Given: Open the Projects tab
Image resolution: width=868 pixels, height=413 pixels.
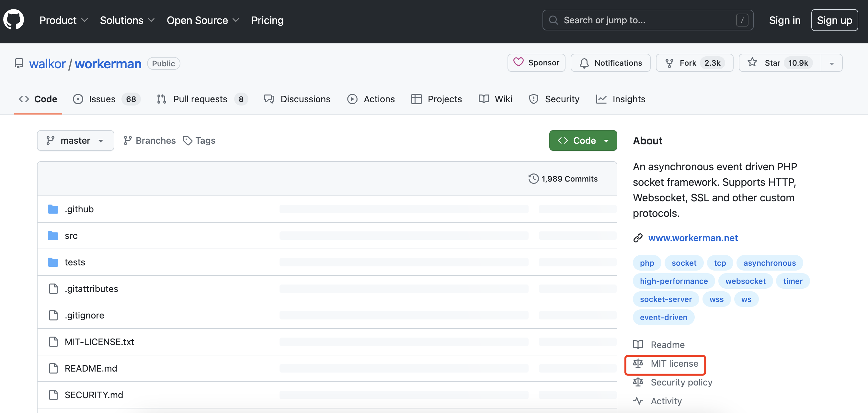Looking at the screenshot, I should [437, 99].
